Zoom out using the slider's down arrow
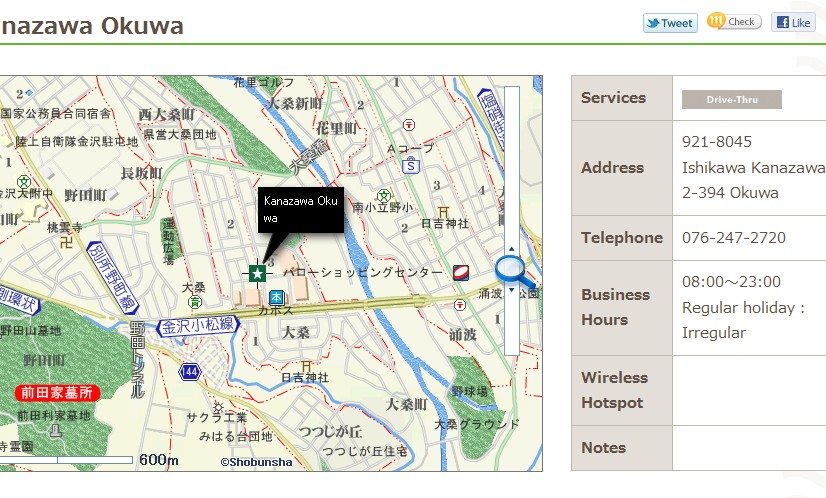 coord(512,290)
